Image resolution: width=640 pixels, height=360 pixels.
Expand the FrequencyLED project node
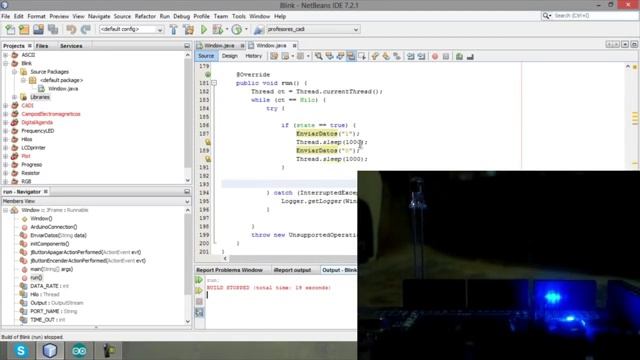pos(6,131)
